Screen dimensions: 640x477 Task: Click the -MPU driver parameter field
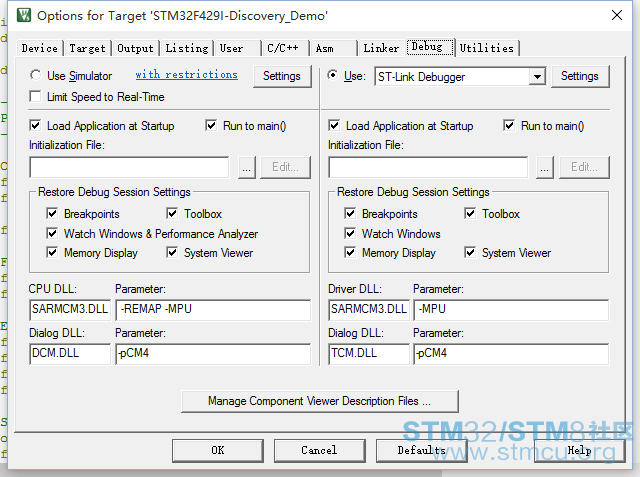(x=511, y=310)
